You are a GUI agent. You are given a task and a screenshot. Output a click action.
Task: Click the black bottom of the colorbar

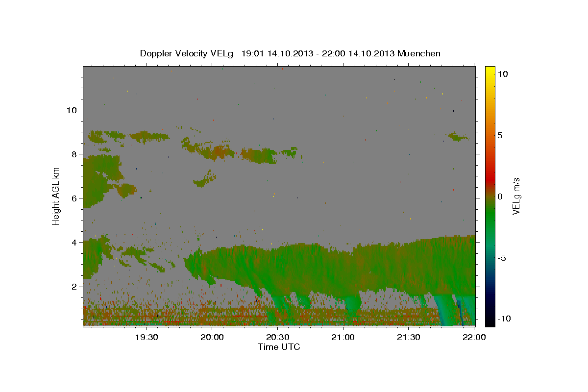pyautogui.click(x=490, y=321)
